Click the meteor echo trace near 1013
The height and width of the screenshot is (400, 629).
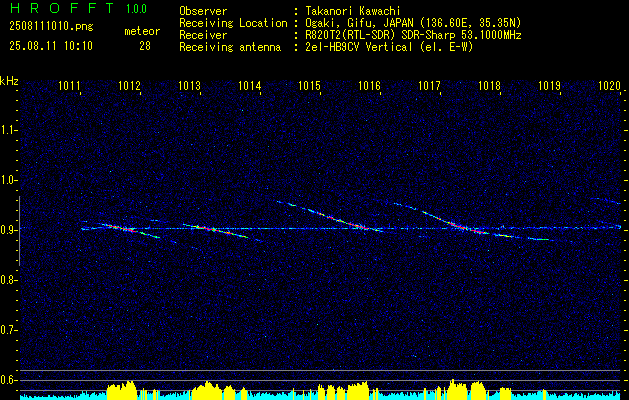click(x=216, y=231)
